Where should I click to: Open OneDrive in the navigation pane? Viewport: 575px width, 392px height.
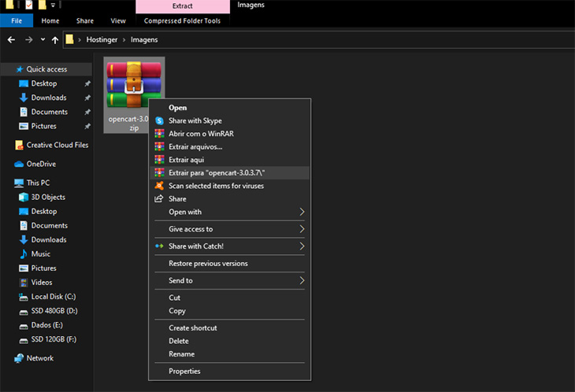(x=40, y=164)
